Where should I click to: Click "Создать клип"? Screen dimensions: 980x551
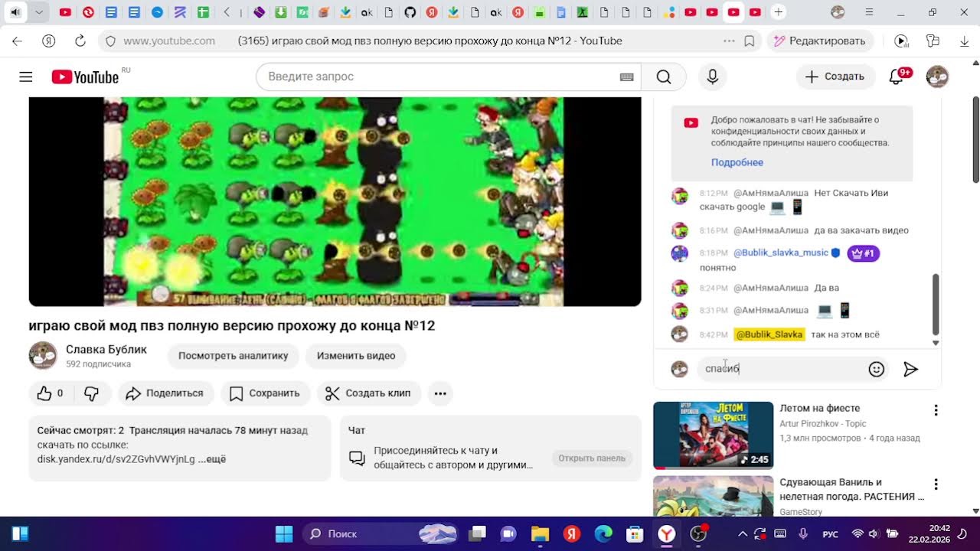point(368,393)
